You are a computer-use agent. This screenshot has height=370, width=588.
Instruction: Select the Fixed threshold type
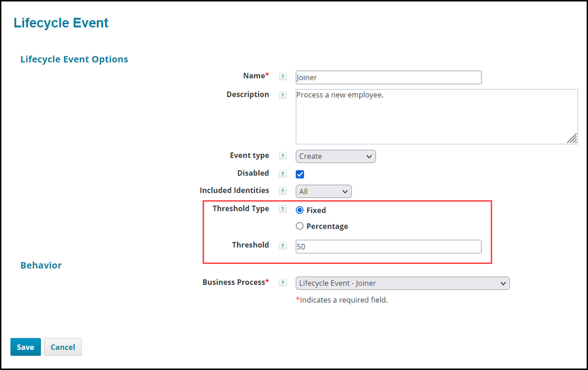click(300, 210)
